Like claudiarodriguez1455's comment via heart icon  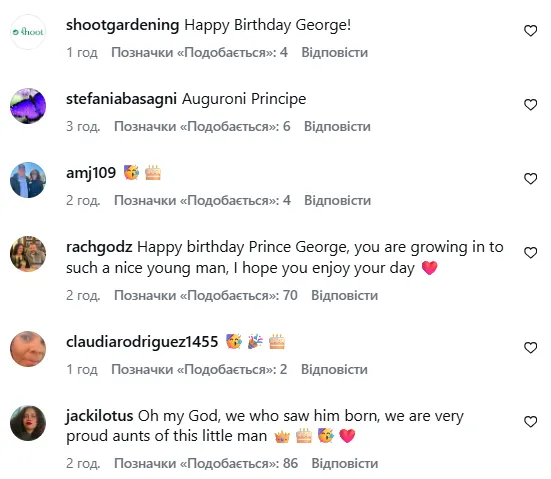(530, 348)
